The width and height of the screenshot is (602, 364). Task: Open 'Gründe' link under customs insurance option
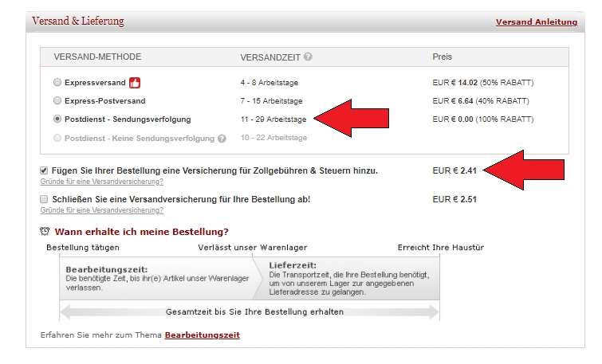point(101,182)
